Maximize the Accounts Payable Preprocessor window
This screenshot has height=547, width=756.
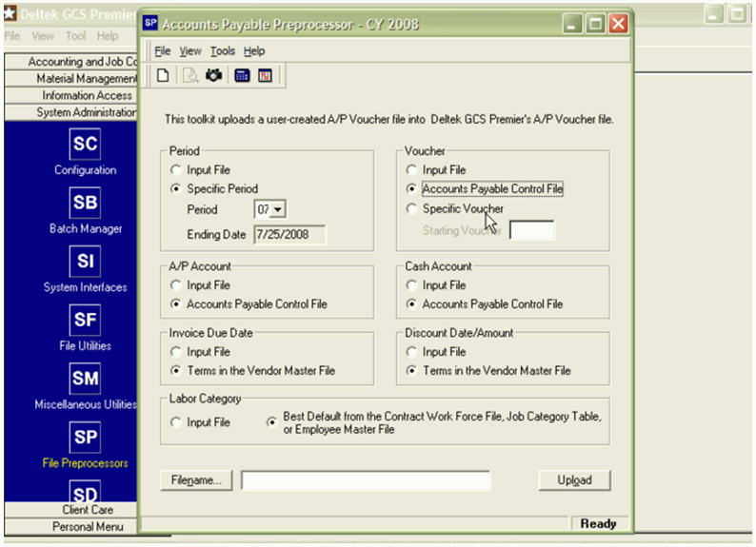[595, 24]
